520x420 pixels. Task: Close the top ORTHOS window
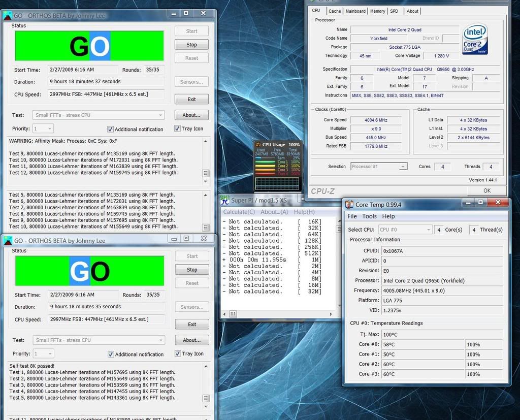click(204, 13)
